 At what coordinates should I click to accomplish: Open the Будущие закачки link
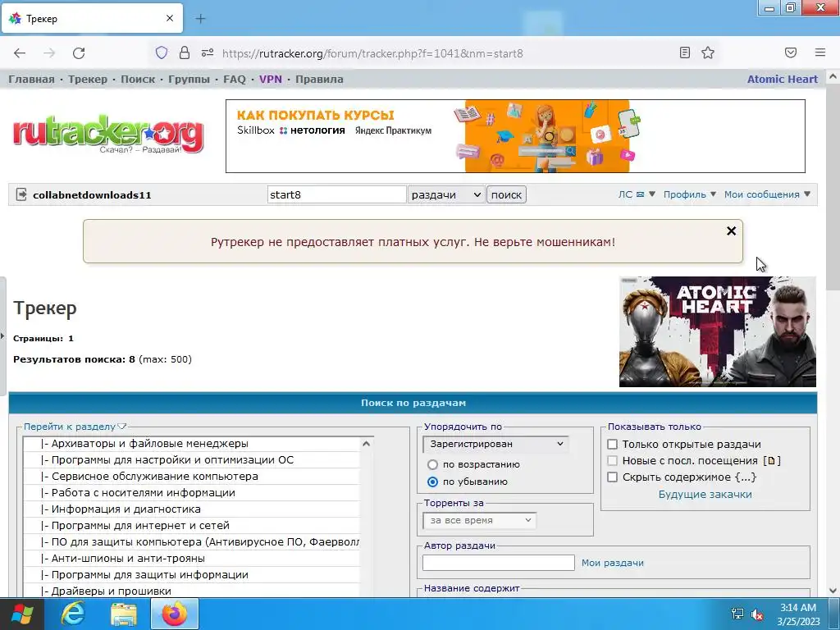coord(705,495)
